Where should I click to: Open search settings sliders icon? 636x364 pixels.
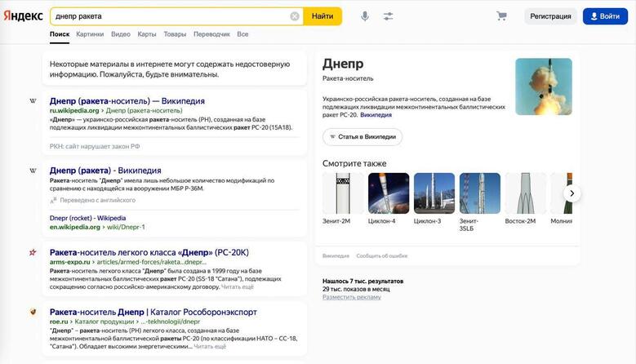tap(388, 16)
